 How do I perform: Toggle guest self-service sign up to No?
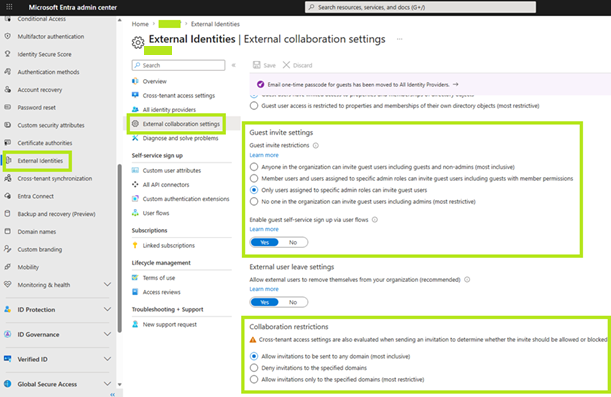point(293,242)
